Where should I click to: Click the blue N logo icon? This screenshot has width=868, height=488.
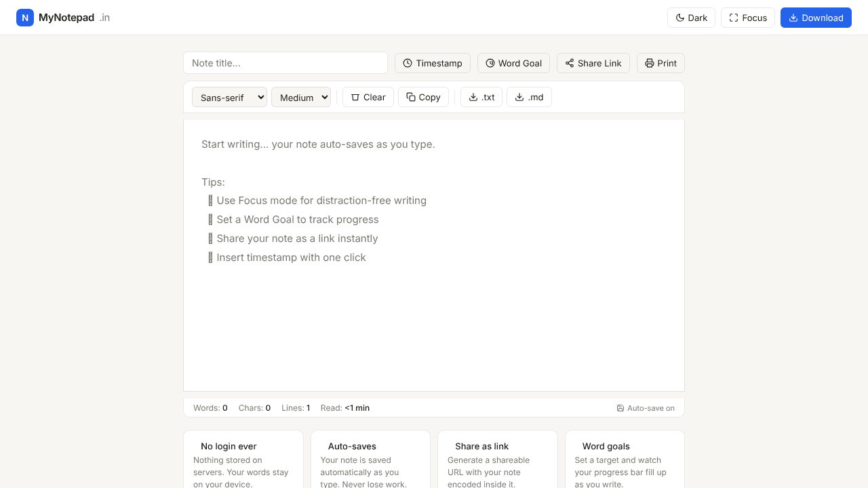coord(25,18)
